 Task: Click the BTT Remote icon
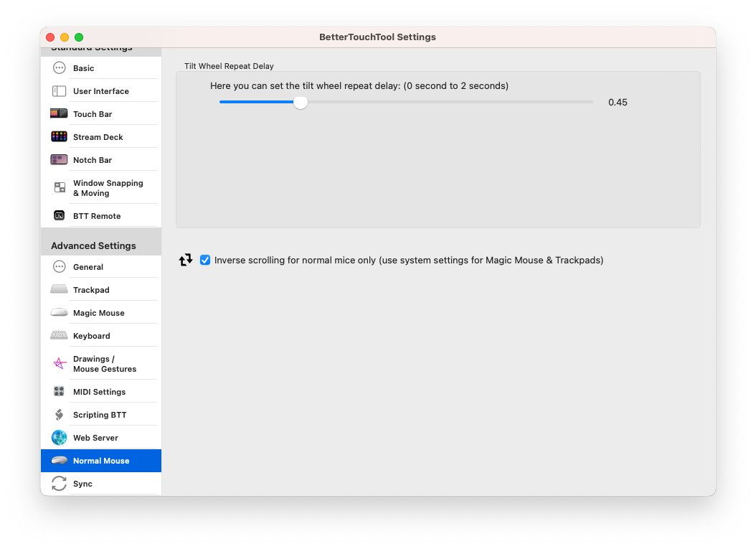tap(60, 215)
